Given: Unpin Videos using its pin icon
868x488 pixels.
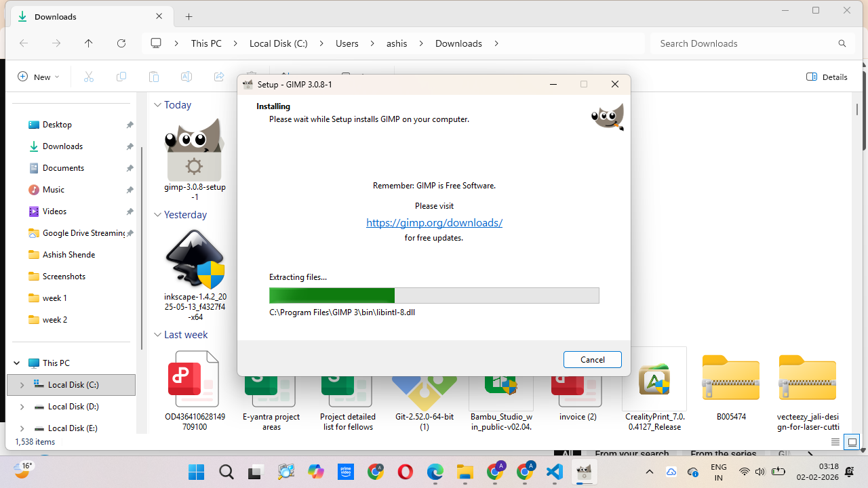Looking at the screenshot, I should pos(130,211).
